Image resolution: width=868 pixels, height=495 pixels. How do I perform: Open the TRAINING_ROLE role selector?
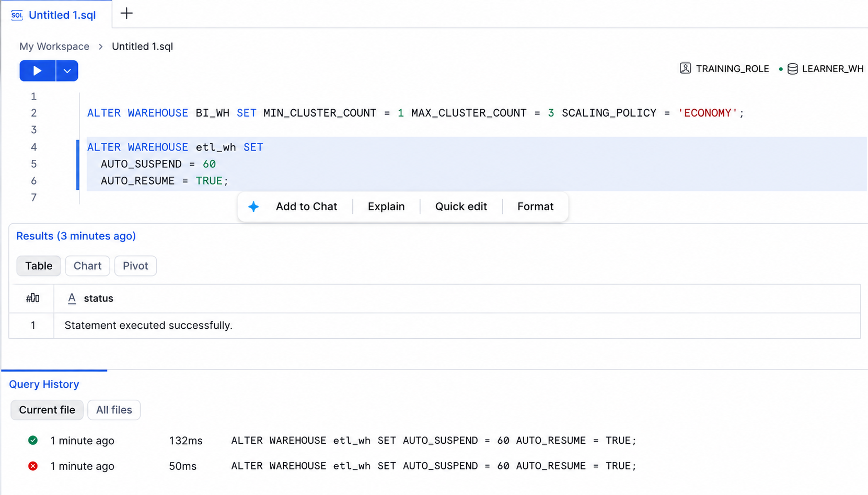coord(724,68)
